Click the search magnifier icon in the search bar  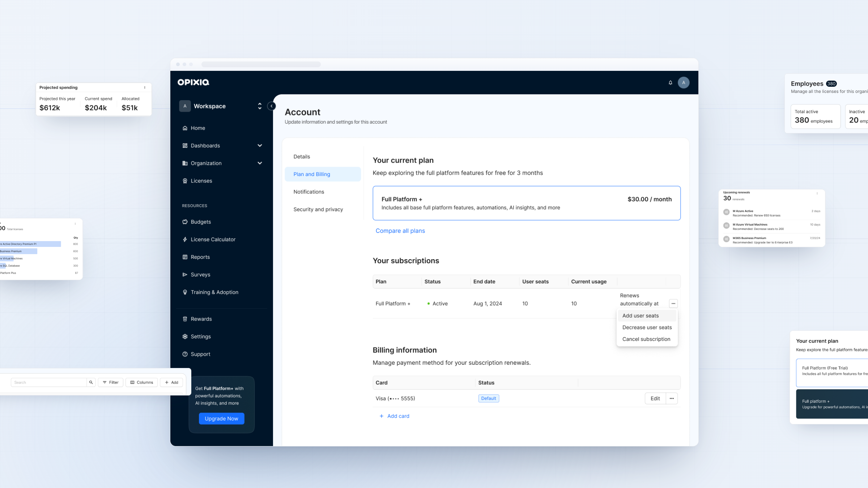point(91,382)
